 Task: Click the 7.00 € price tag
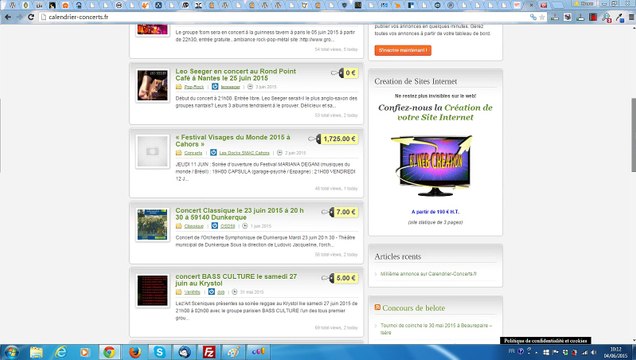coord(340,212)
